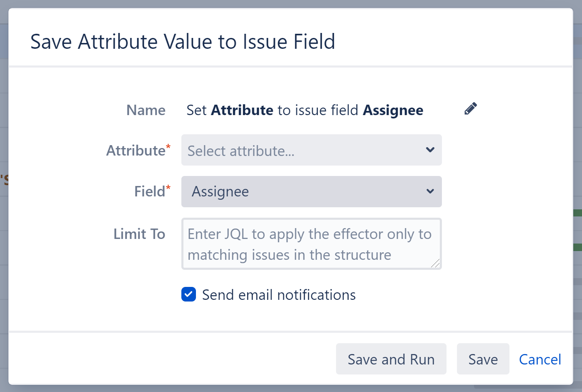Open the Field dropdown showing Assignee
Screen dimensions: 582x392
311,191
